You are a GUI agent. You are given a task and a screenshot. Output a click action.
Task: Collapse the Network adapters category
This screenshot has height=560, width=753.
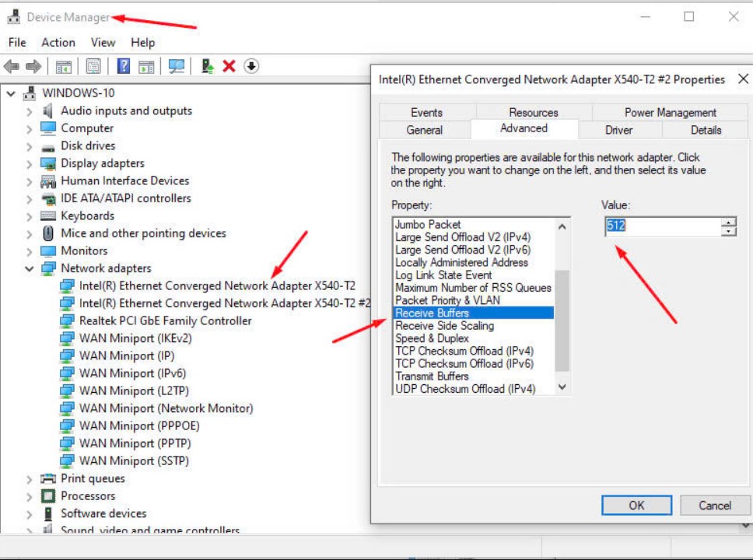pyautogui.click(x=30, y=268)
